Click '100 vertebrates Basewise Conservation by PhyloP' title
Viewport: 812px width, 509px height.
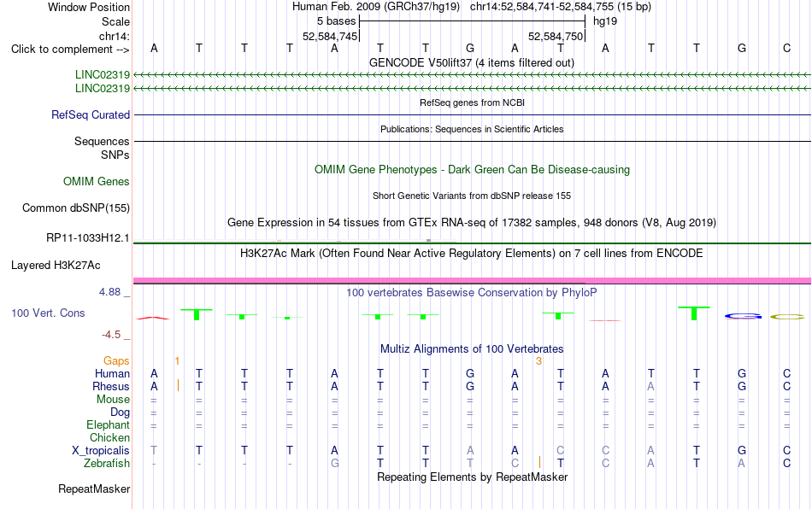pyautogui.click(x=472, y=292)
